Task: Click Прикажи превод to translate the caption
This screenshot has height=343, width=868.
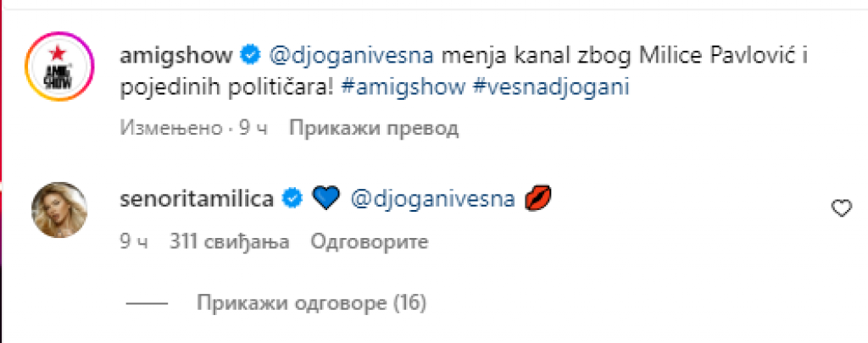Action: click(374, 129)
